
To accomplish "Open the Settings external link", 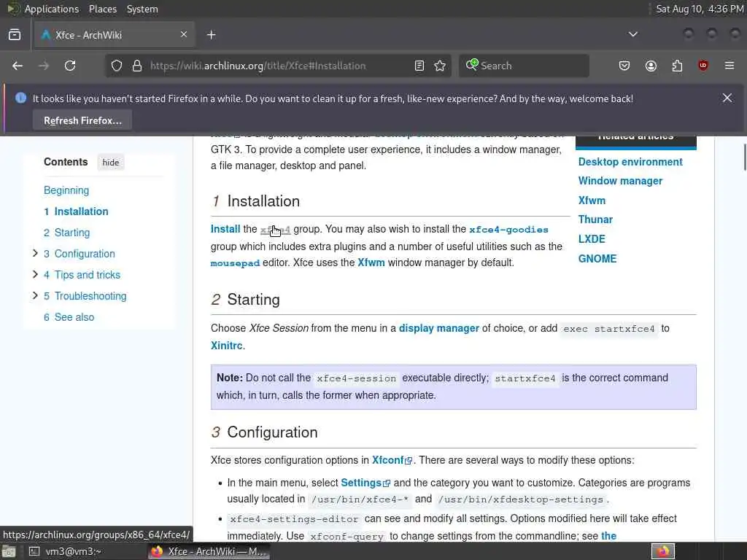I will 365,483.
